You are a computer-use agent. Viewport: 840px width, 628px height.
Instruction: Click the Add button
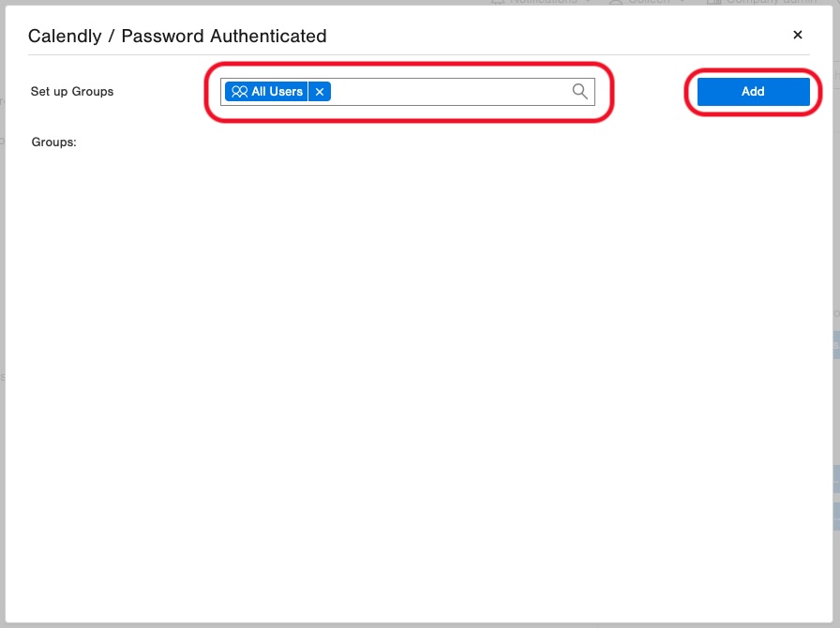(x=753, y=92)
